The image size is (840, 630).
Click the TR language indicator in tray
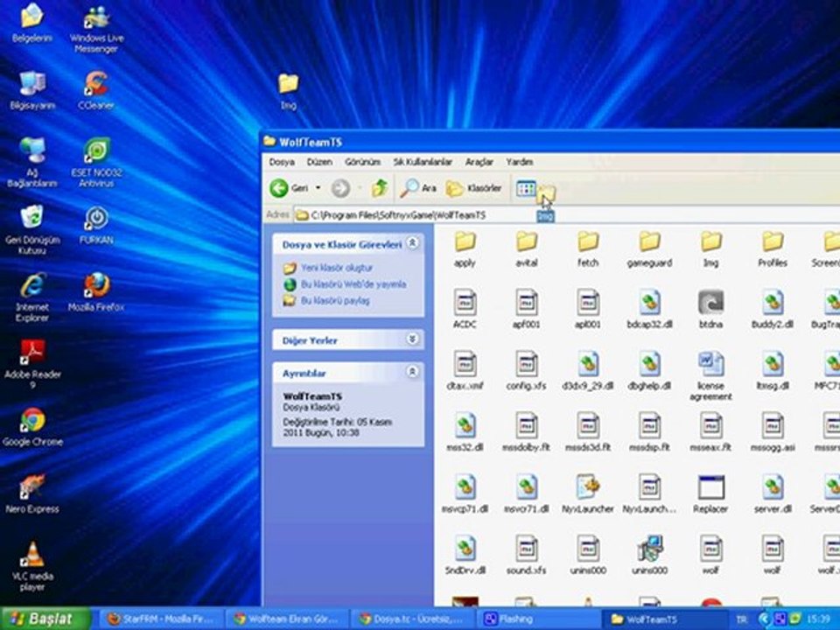click(x=742, y=619)
